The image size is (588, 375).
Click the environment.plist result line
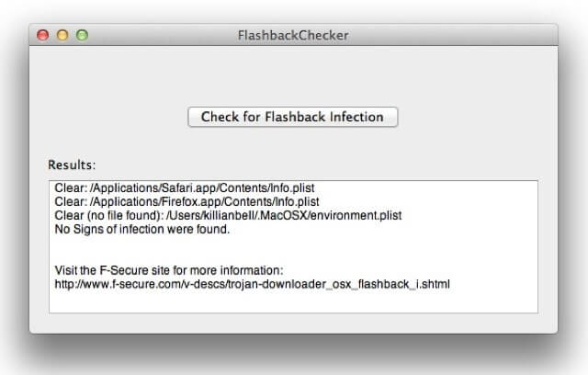point(228,216)
